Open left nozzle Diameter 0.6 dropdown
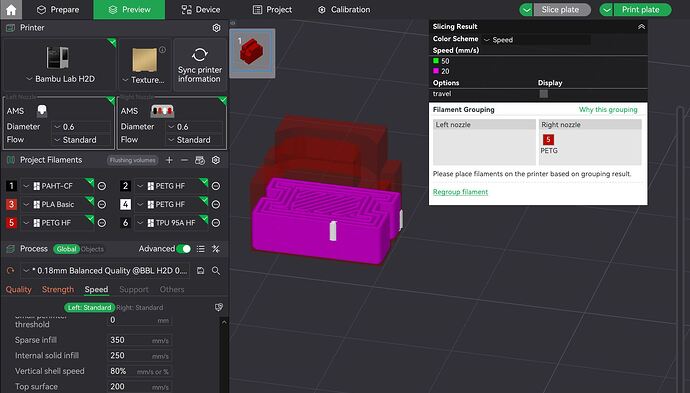Screen dimensions: 690x393 tap(81, 127)
